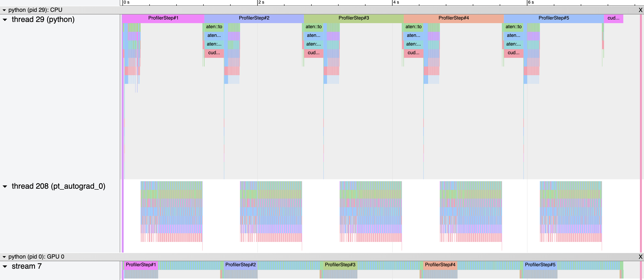Image resolution: width=644 pixels, height=280 pixels.
Task: Select ProfilerStep#2 slice in thread 29
Action: pos(254,18)
